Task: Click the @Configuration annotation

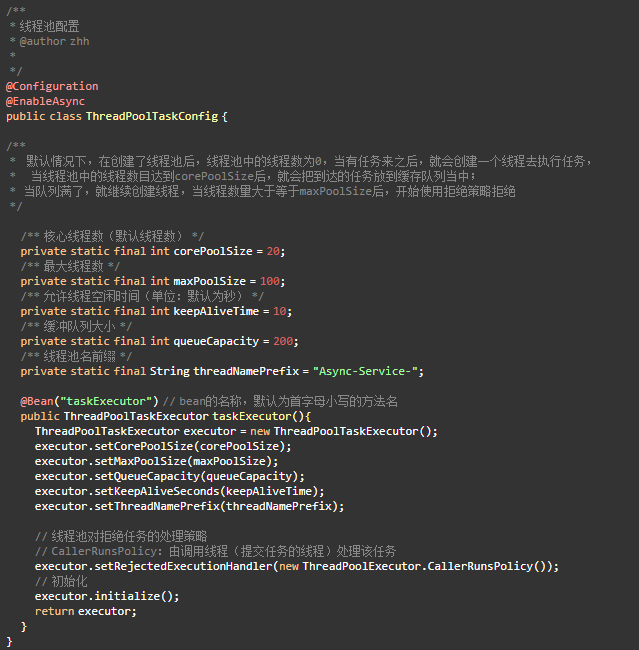Action: (52, 86)
